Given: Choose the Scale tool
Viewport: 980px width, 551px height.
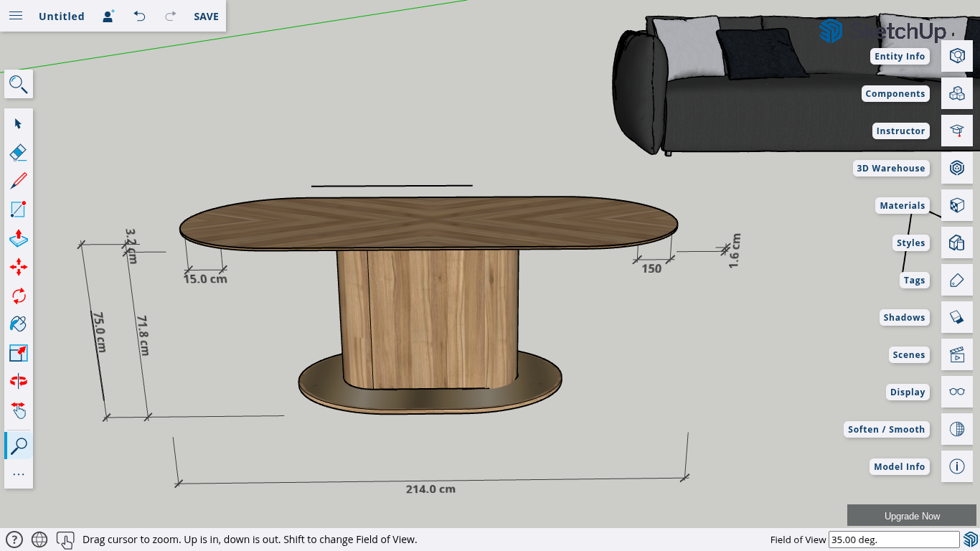Looking at the screenshot, I should click(x=19, y=353).
